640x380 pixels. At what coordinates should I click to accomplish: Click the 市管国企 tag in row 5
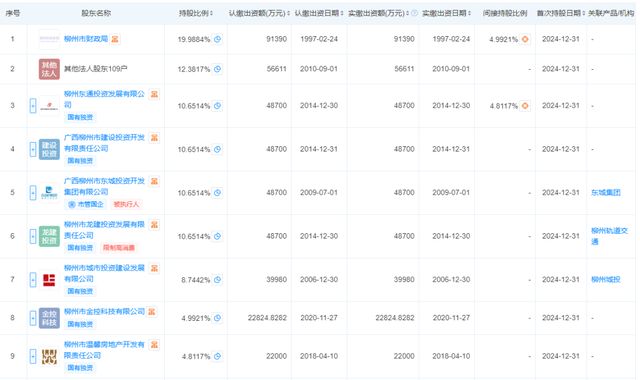click(86, 204)
